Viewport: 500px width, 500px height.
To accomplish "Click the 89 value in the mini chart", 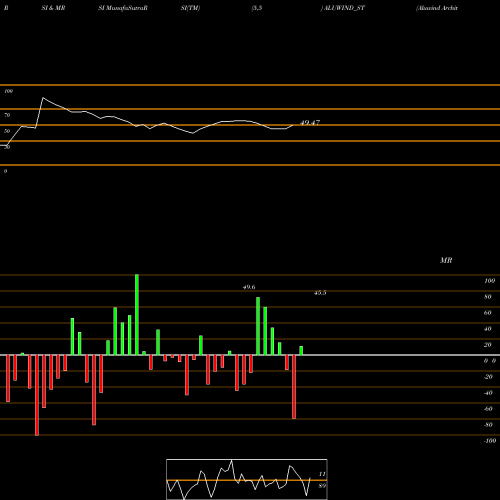I will pyautogui.click(x=322, y=486).
